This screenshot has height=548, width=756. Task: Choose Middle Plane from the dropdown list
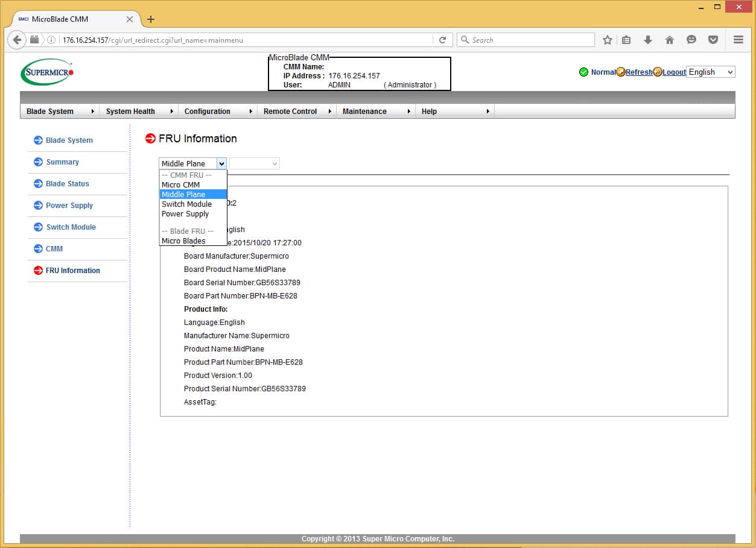pos(193,195)
